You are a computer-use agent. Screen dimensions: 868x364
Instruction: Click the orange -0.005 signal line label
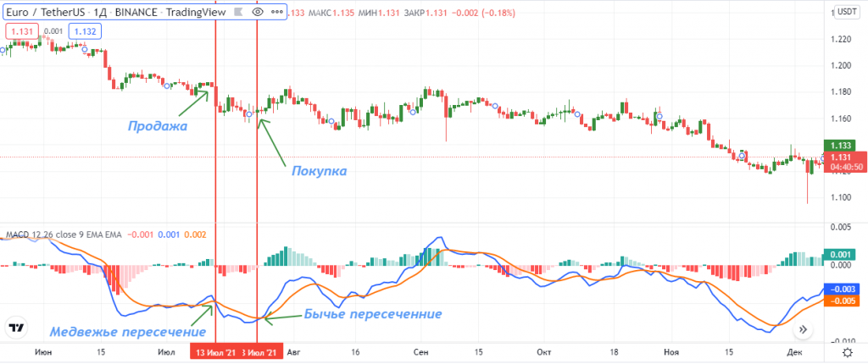(840, 301)
